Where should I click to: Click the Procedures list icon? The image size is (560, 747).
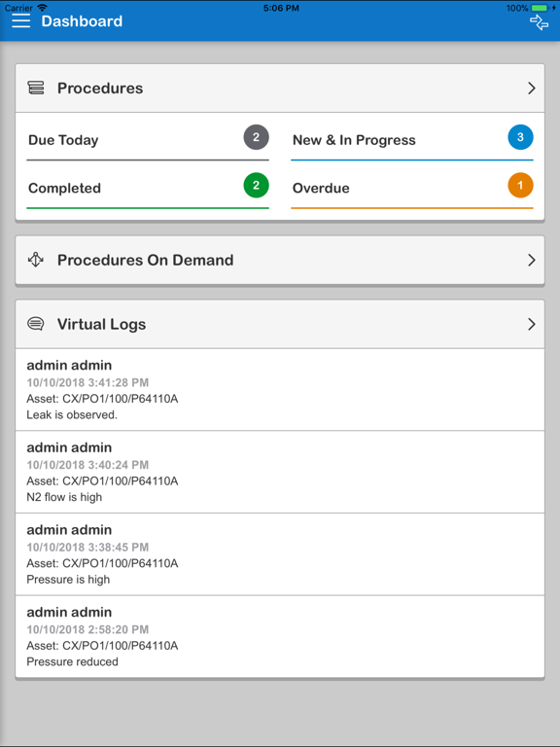tap(36, 88)
